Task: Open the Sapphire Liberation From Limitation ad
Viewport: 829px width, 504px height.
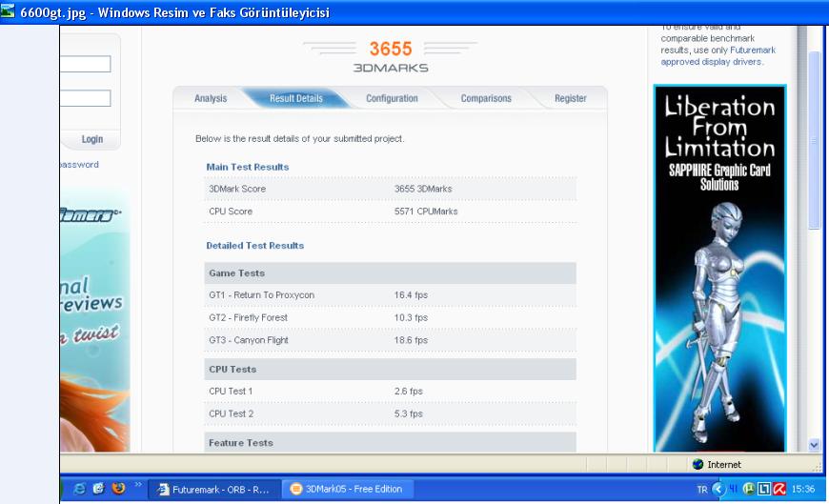Action: click(719, 268)
